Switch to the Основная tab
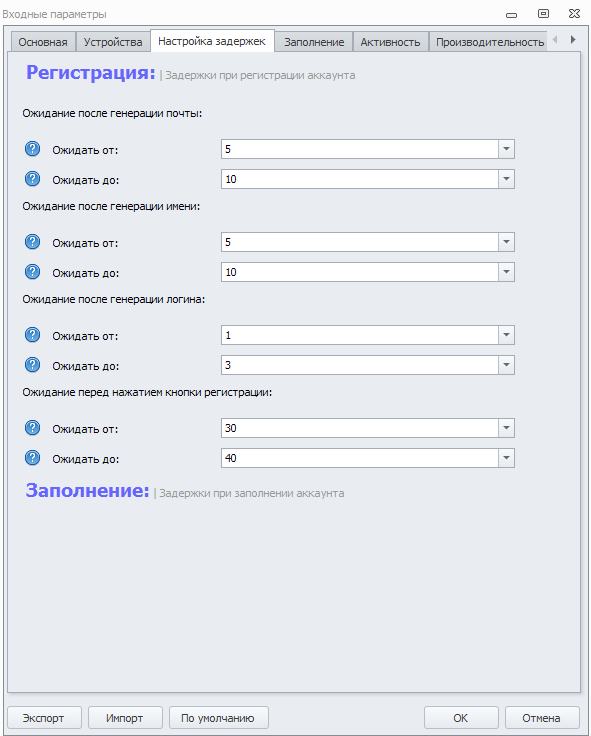Image resolution: width=591 pixels, height=736 pixels. (43, 42)
